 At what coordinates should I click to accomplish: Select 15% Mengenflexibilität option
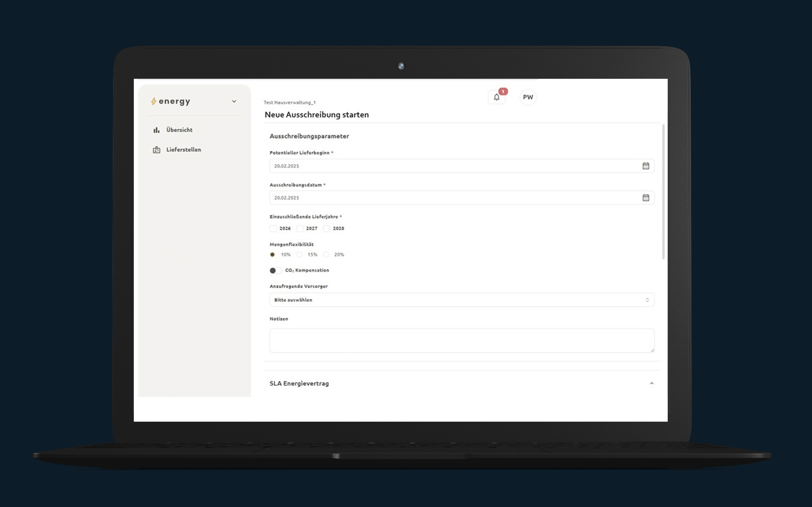299,255
